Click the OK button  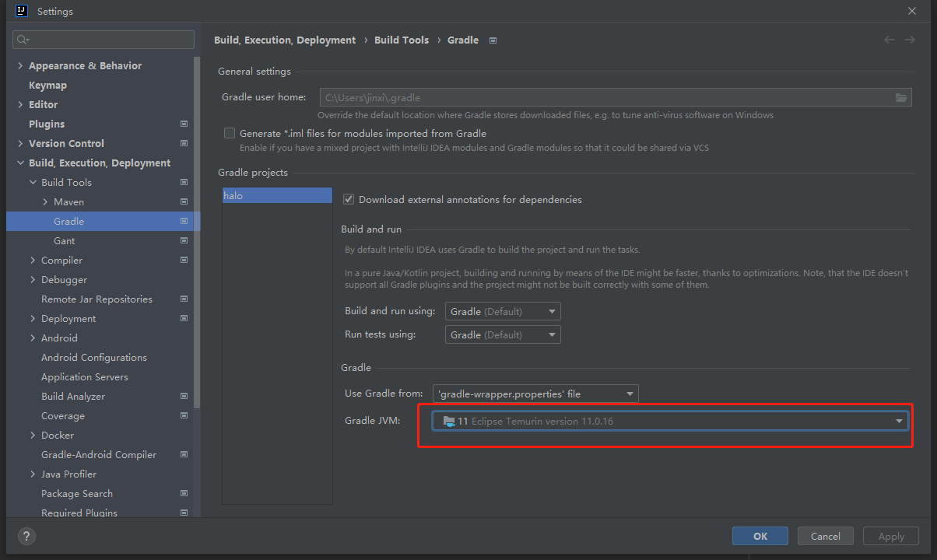760,536
